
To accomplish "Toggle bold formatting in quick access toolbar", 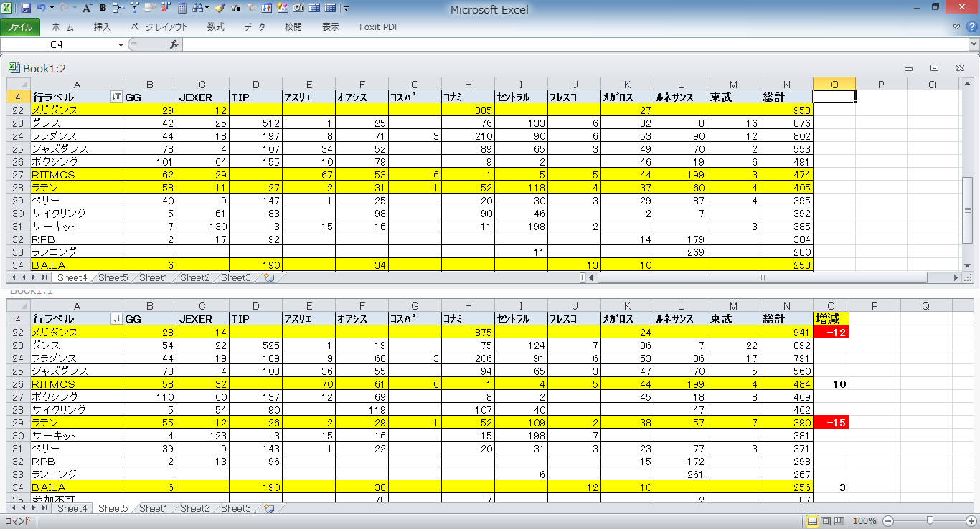I will [103, 9].
